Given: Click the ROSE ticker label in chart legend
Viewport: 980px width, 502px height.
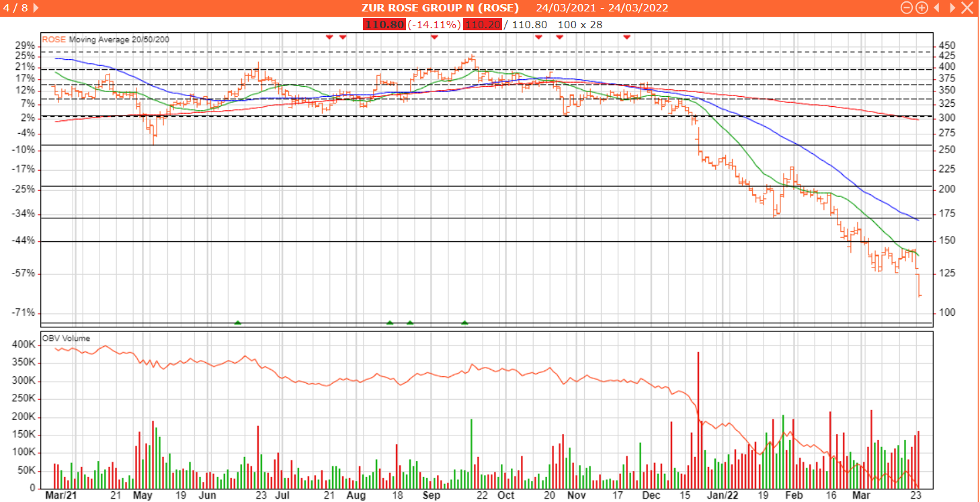Looking at the screenshot, I should tap(54, 40).
